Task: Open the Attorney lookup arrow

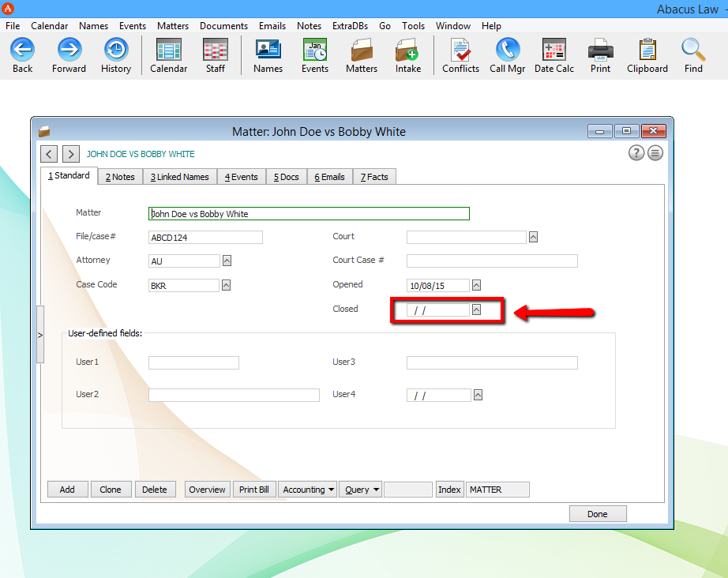Action: [227, 261]
